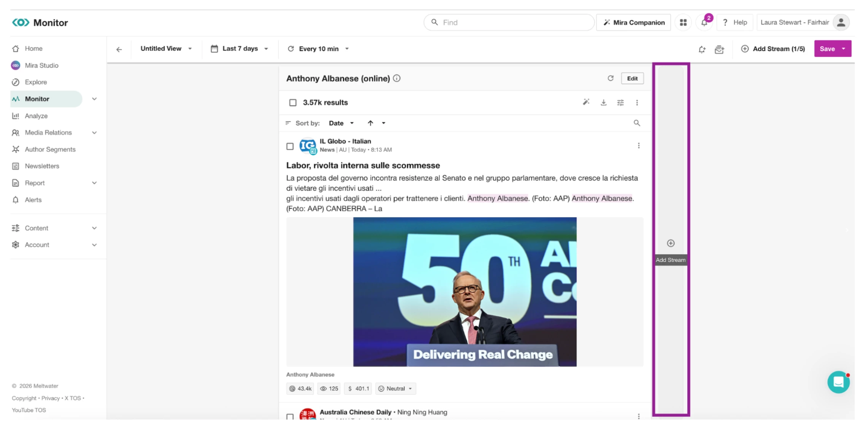Open info icon next to Anthony Albanese (online)

coord(397,78)
